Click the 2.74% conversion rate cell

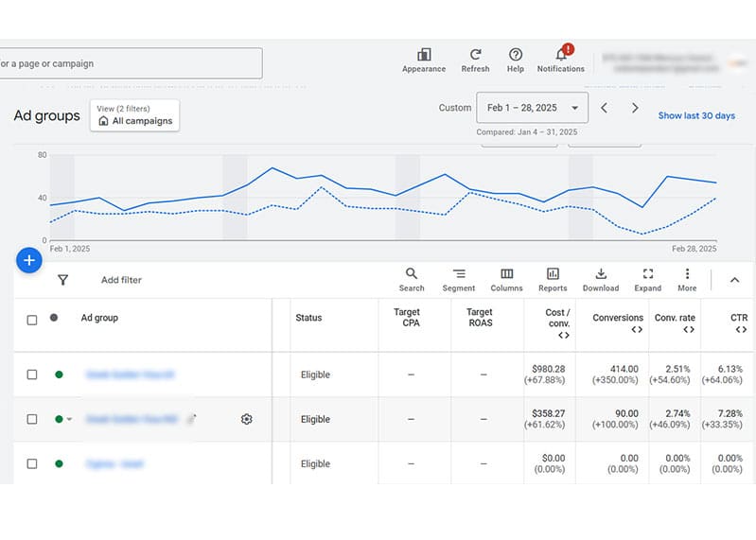click(677, 413)
